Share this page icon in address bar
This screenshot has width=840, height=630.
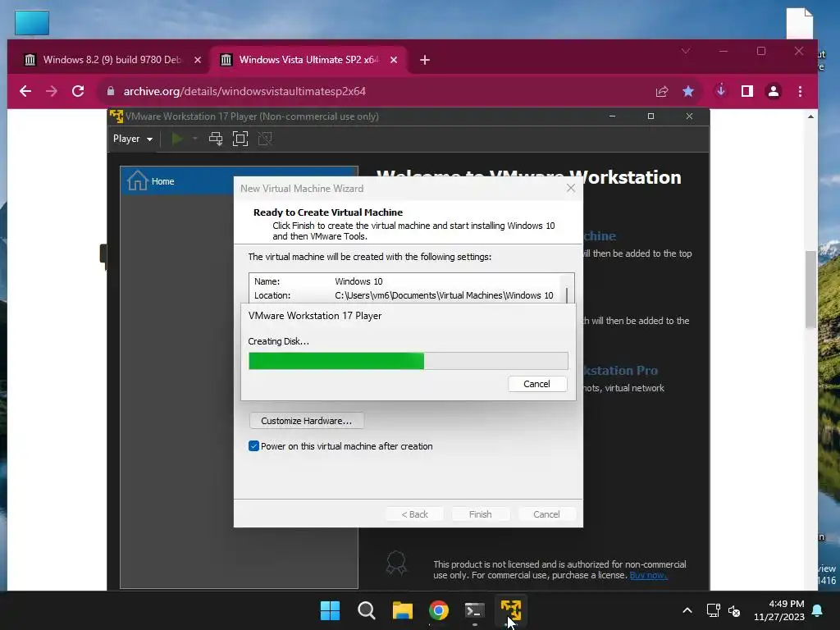[x=662, y=91]
